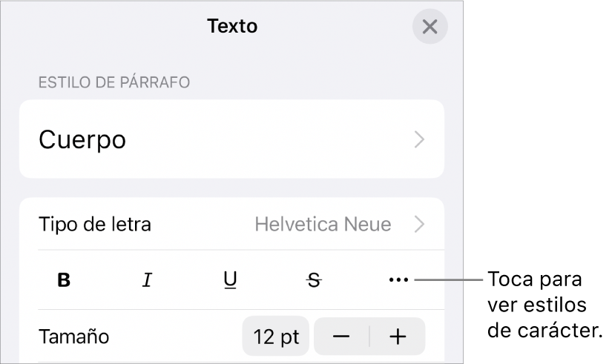Toggle underline text formatting
The height and width of the screenshot is (364, 612).
tap(231, 280)
